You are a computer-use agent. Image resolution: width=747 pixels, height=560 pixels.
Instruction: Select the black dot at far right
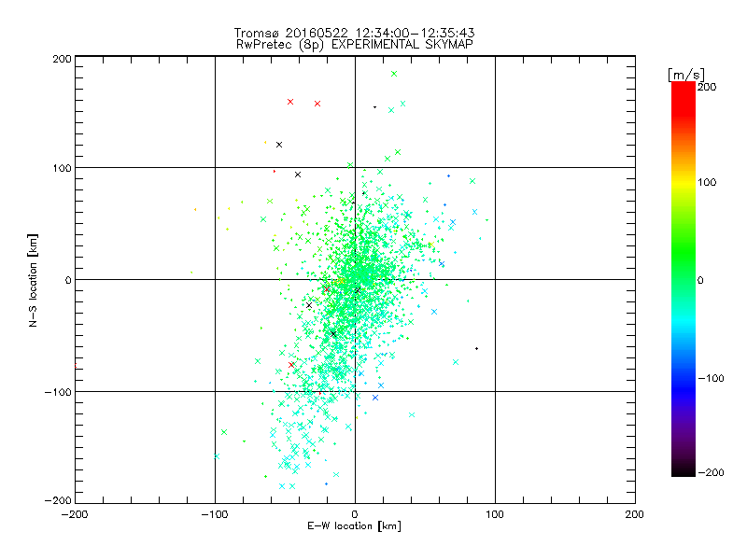[x=476, y=348]
